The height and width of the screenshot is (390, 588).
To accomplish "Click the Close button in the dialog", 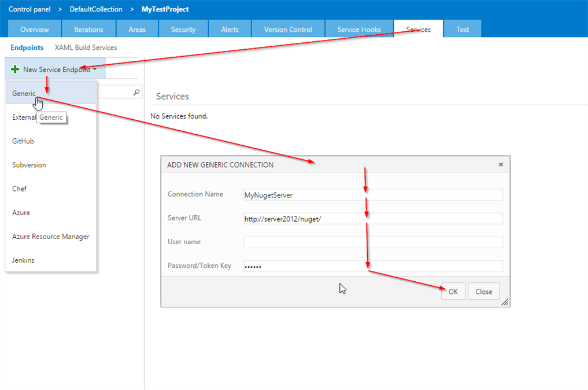I will point(484,291).
